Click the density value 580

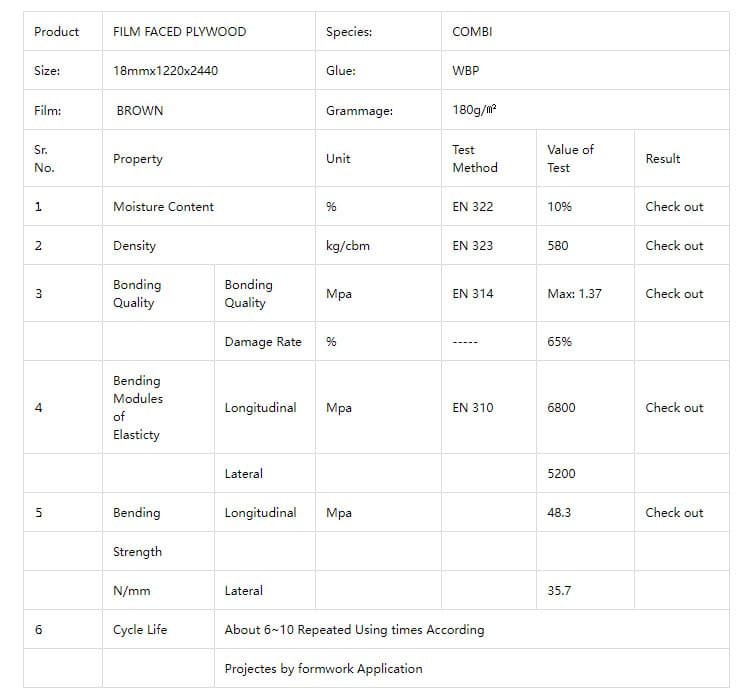click(558, 246)
